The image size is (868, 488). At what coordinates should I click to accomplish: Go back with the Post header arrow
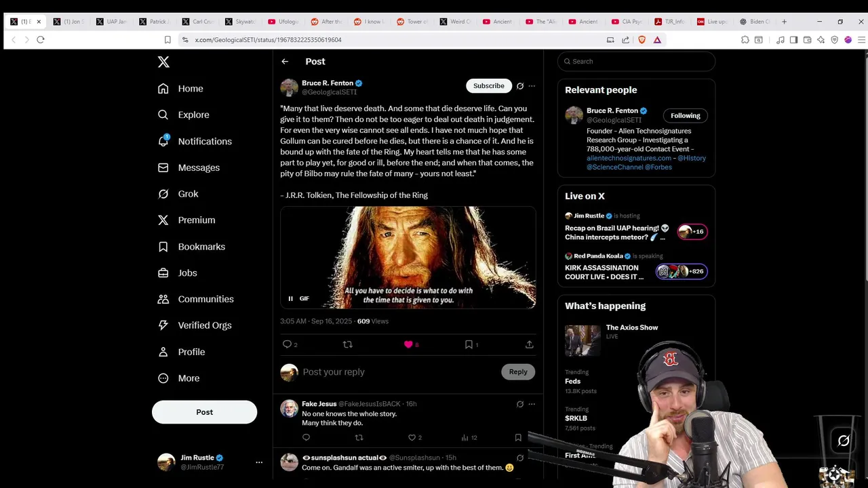(285, 62)
